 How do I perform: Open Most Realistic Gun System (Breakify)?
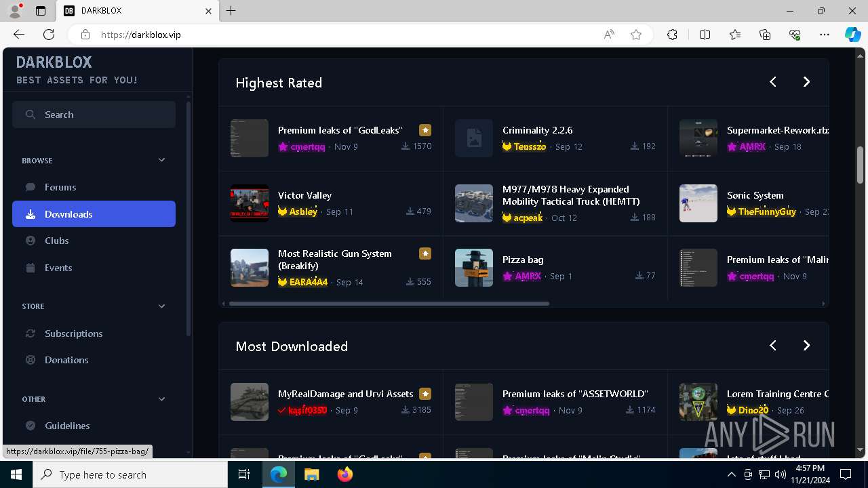tap(334, 260)
